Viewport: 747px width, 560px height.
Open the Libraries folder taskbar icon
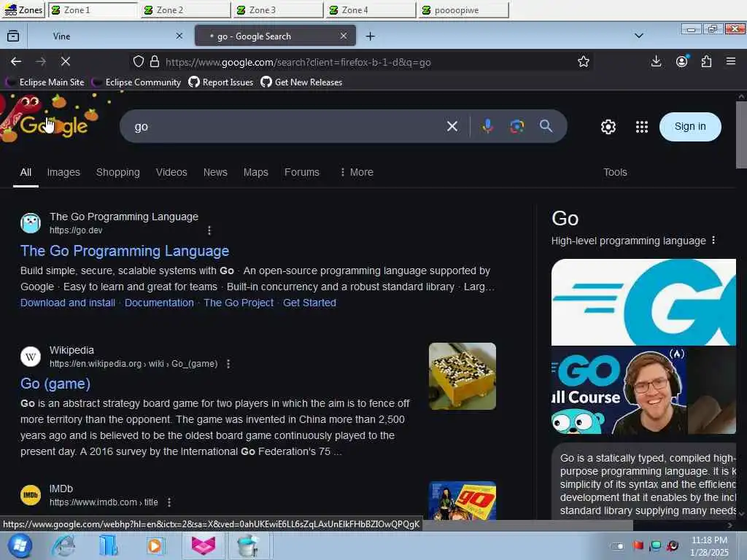click(x=108, y=545)
